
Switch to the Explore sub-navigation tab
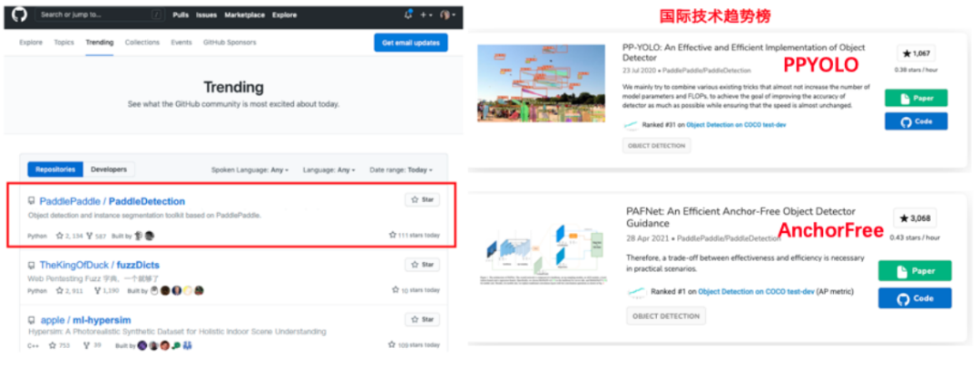click(x=31, y=43)
